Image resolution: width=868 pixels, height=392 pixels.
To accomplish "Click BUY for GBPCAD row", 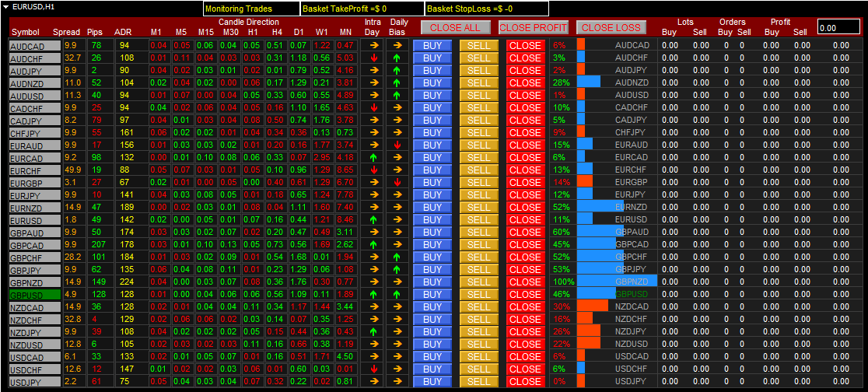I will pos(432,245).
